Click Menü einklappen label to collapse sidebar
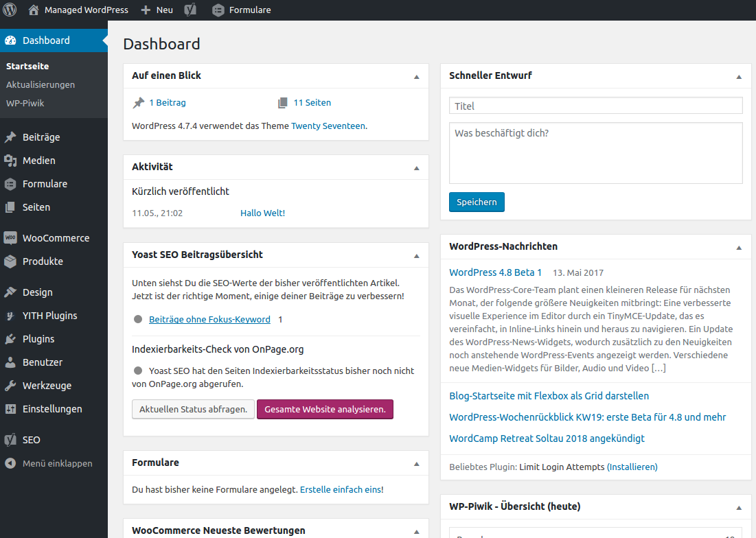 58,463
